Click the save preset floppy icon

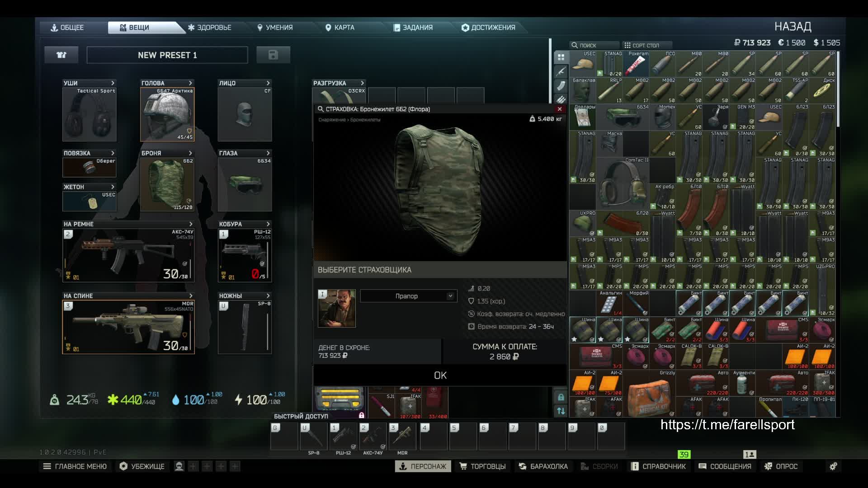pos(273,55)
